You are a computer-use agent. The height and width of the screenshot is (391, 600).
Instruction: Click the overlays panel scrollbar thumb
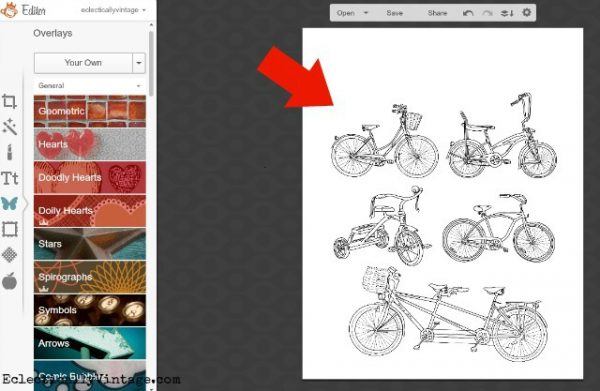click(x=151, y=63)
